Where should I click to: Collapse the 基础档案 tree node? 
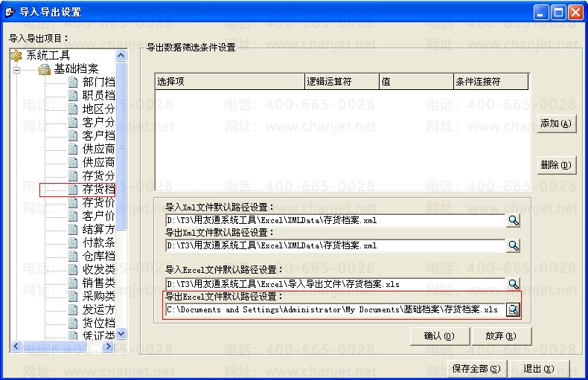(x=16, y=70)
